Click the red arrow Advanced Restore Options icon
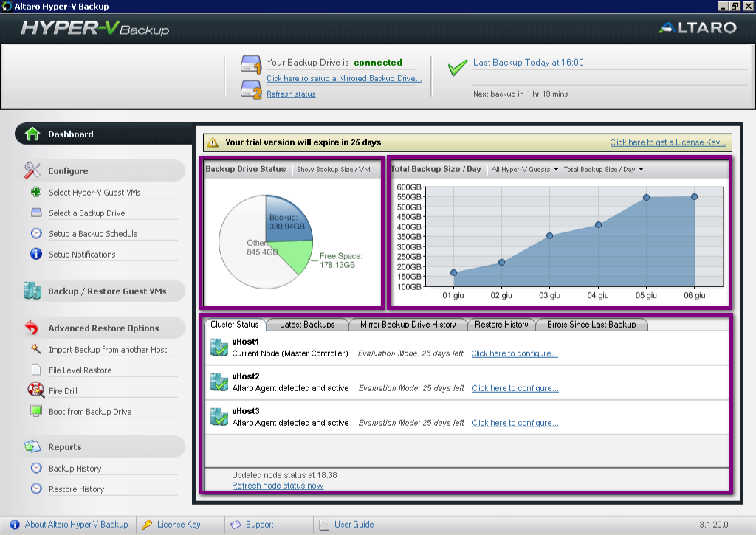The height and width of the screenshot is (535, 756). tap(32, 328)
